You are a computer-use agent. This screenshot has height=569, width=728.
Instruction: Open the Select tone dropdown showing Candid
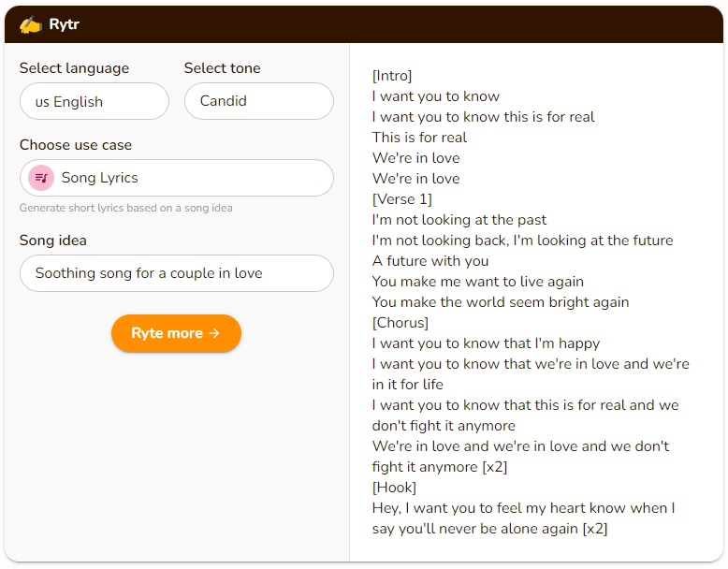(x=259, y=101)
